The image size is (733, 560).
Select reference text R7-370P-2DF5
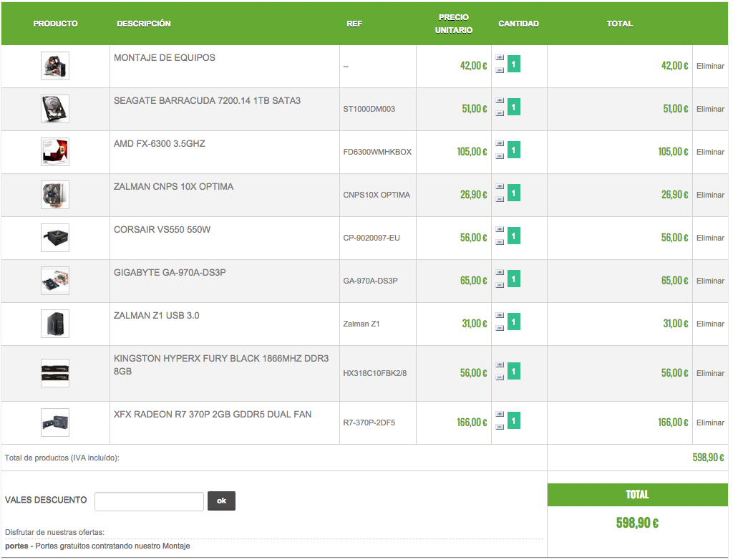[369, 423]
